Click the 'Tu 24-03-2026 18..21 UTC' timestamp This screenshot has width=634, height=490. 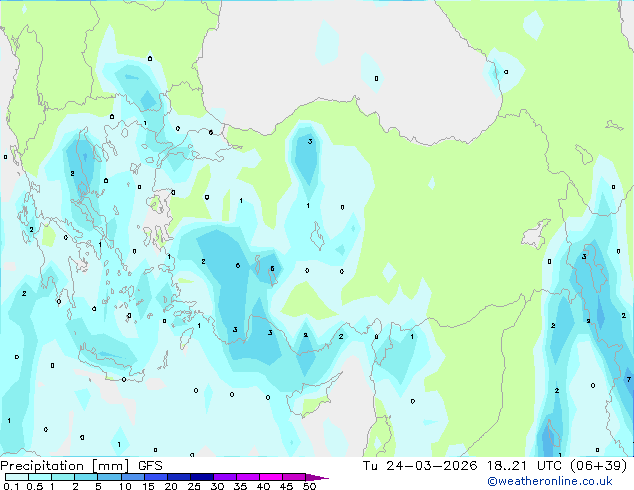[x=462, y=466]
